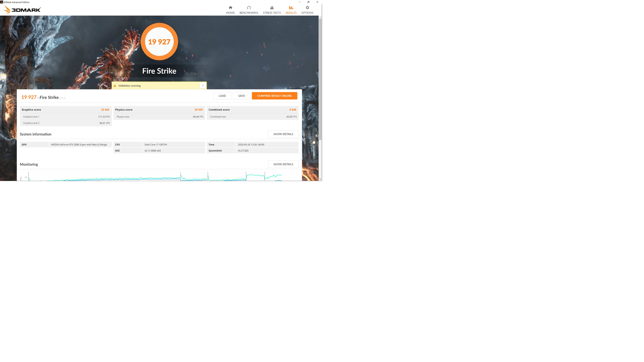Click the Results chart icon
The height and width of the screenshot is (362, 644).
(291, 8)
